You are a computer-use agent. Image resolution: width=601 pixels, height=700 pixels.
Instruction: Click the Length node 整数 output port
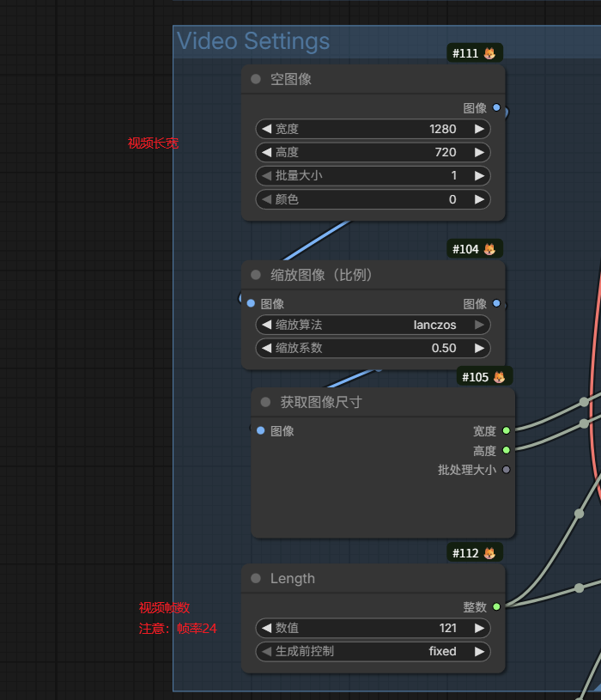tap(496, 606)
